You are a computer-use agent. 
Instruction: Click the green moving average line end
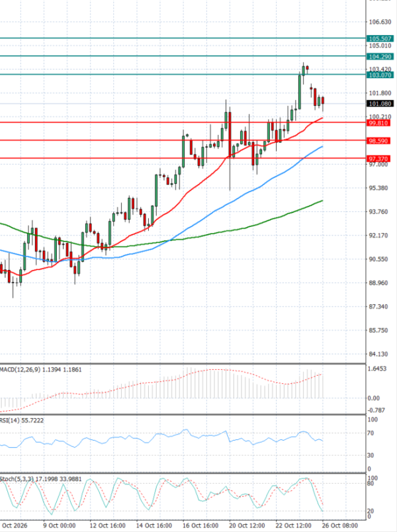point(322,201)
